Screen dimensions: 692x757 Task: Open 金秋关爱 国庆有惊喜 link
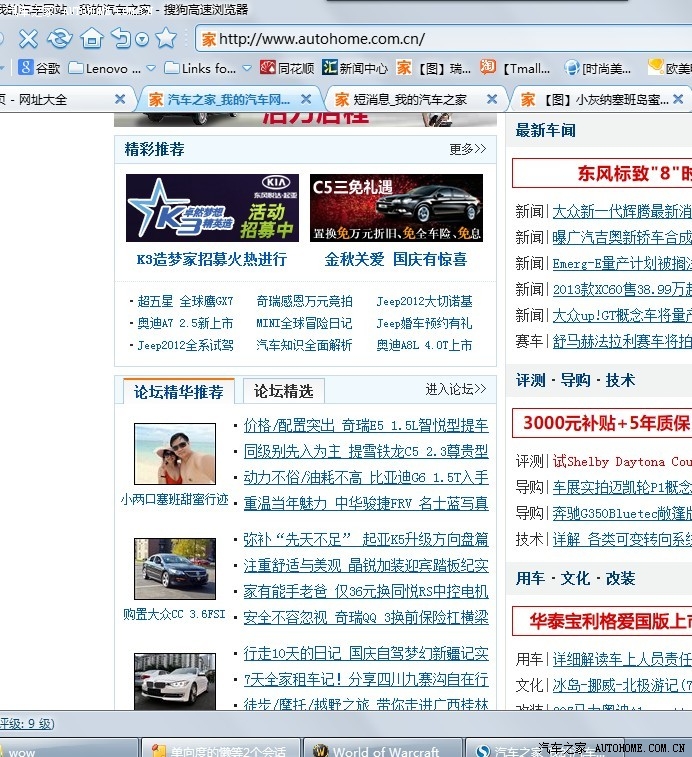(396, 260)
